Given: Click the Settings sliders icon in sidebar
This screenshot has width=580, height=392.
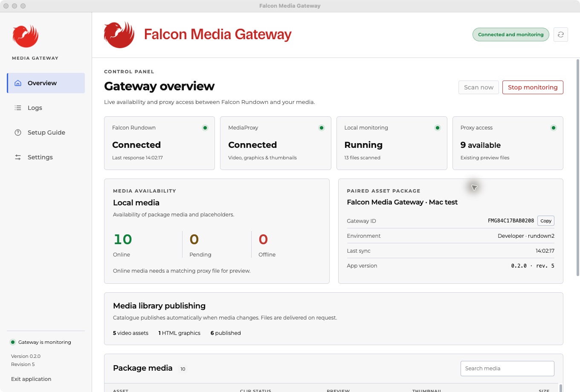Looking at the screenshot, I should [18, 157].
